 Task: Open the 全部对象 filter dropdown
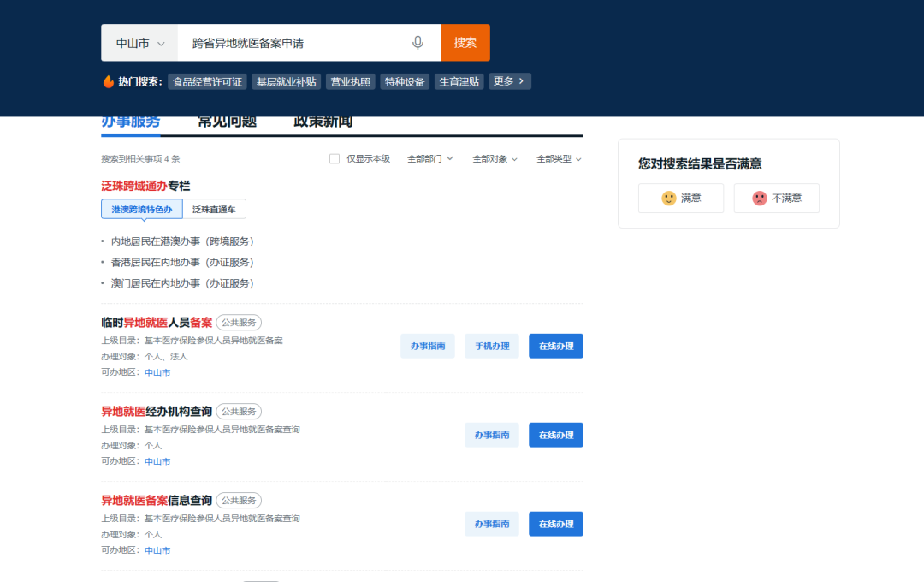(495, 158)
